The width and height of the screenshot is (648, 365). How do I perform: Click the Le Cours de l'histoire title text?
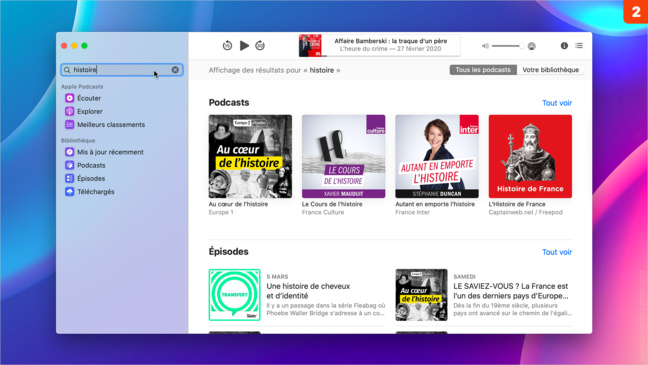(x=332, y=204)
